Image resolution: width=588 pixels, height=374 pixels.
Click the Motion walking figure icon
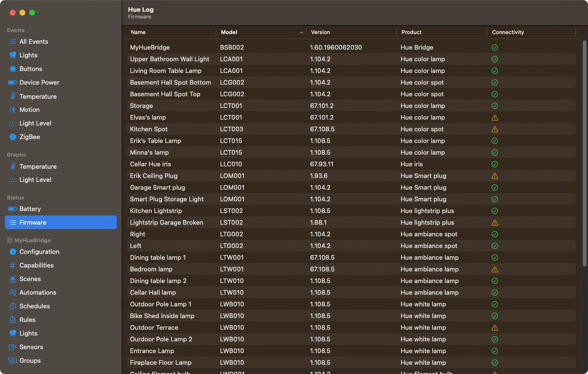coord(13,110)
